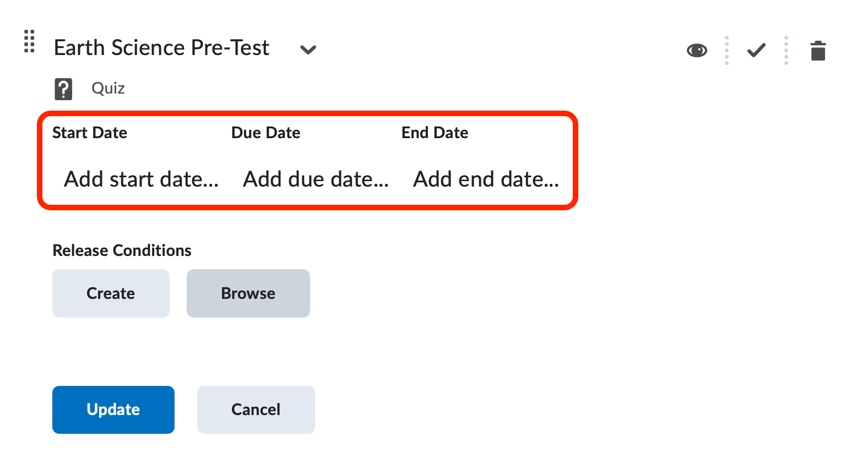Click Cancel to discard changes
The height and width of the screenshot is (458, 868).
pyautogui.click(x=256, y=410)
